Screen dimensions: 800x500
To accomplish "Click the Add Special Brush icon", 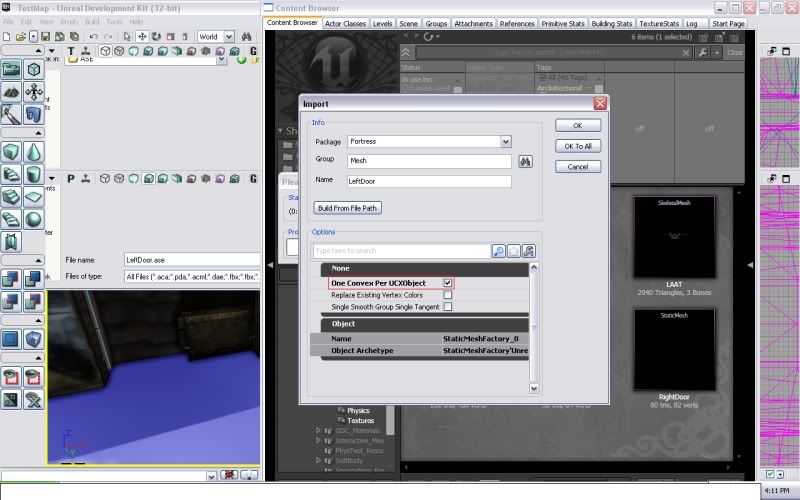I will click(11, 339).
